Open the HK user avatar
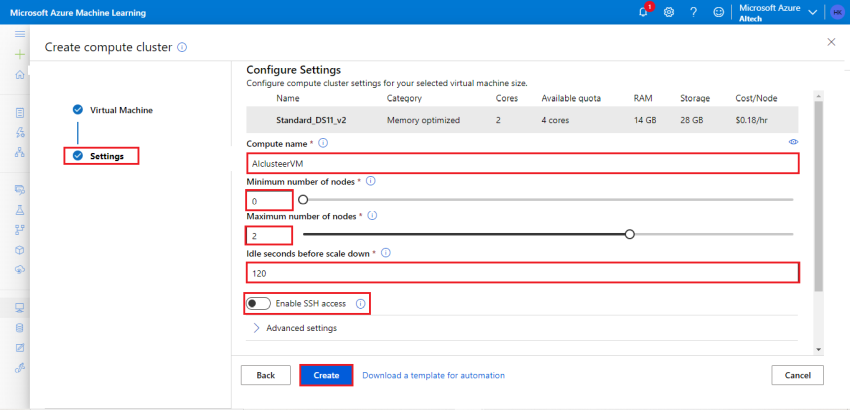The width and height of the screenshot is (850, 410). click(x=837, y=12)
